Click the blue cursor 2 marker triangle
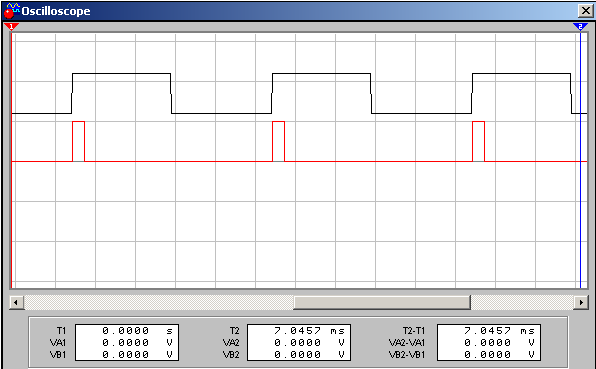The image size is (596, 369). coord(580,27)
